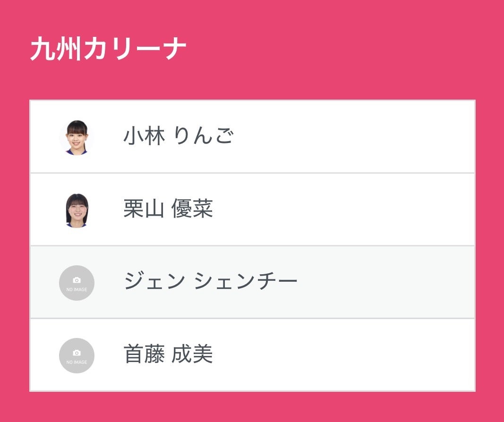Click the family name 栗山
This screenshot has width=504, height=422.
click(x=144, y=209)
